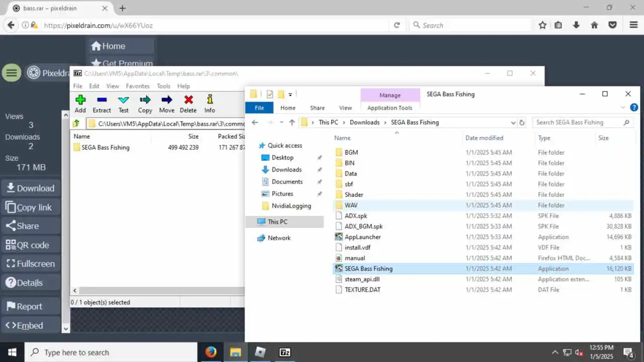Click Explorer up one level arrow
This screenshot has width=644, height=362.
[x=292, y=122]
